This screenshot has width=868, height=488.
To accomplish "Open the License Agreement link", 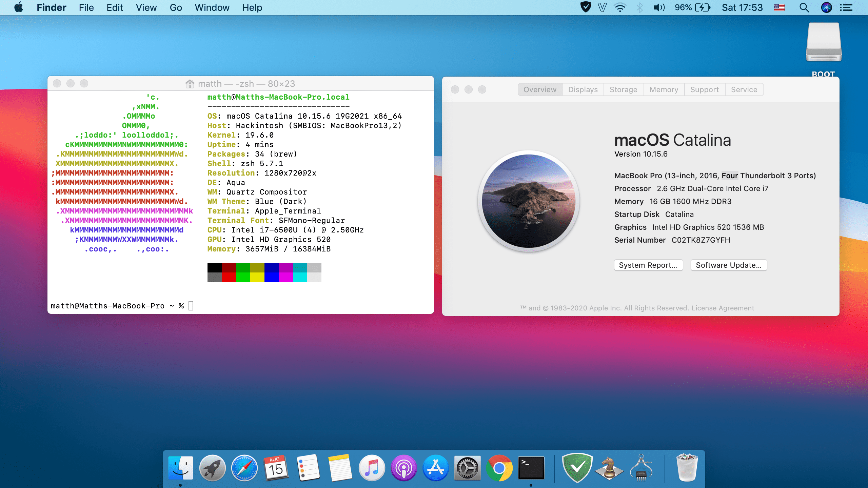I will [x=723, y=308].
